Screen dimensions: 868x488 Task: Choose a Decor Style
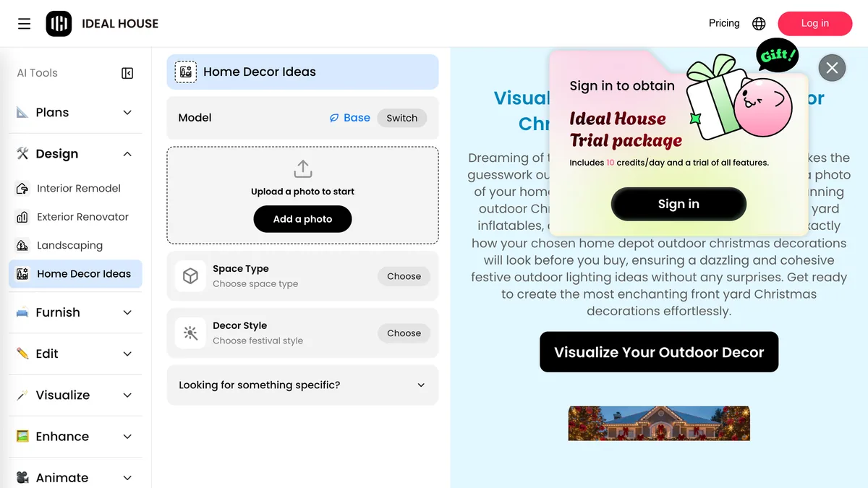tap(404, 333)
